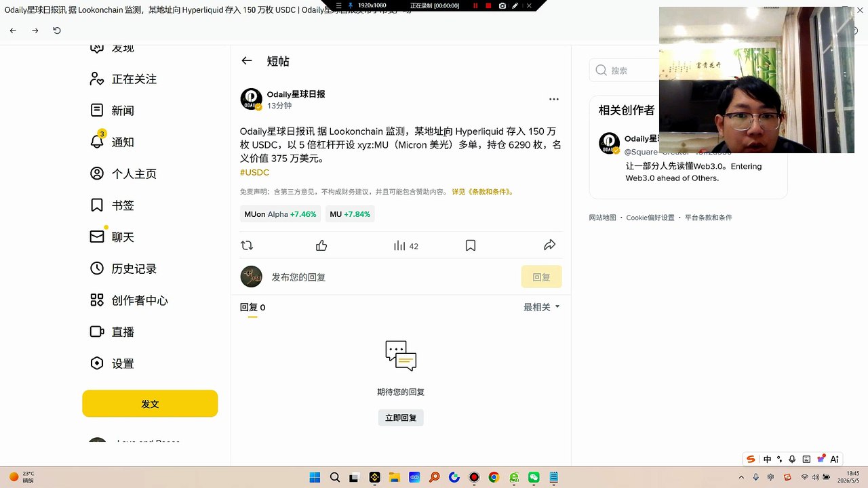Open File Explorer from the taskbar
The width and height of the screenshot is (868, 488).
pos(395,477)
